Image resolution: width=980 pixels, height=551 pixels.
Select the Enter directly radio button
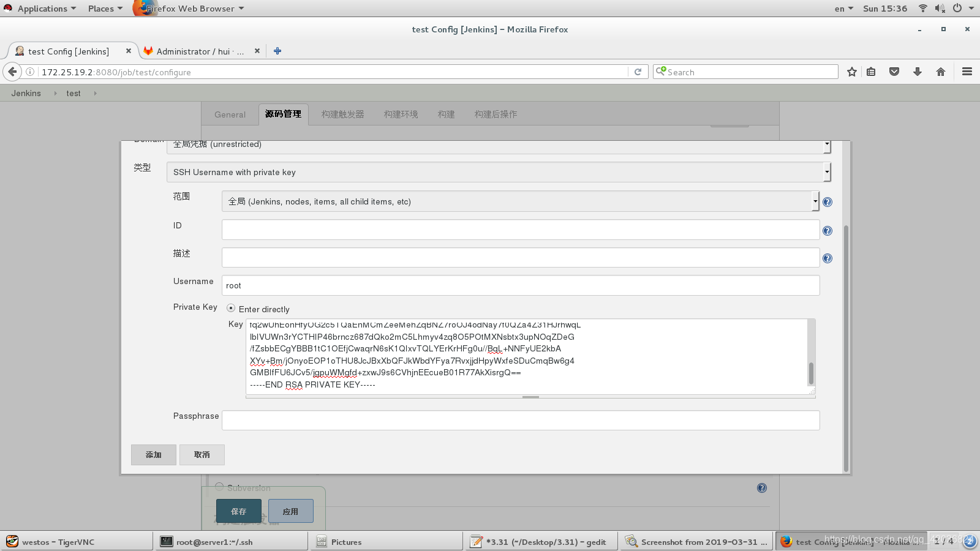point(231,309)
